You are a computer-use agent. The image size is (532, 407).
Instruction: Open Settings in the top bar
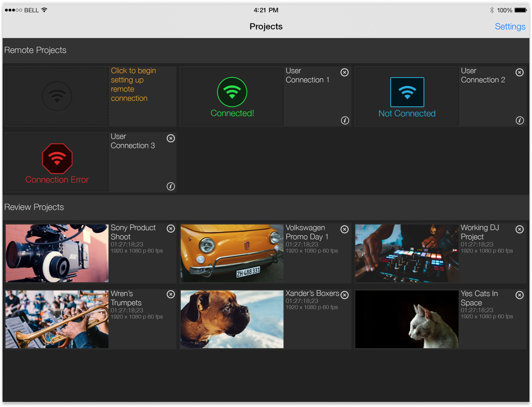click(510, 27)
